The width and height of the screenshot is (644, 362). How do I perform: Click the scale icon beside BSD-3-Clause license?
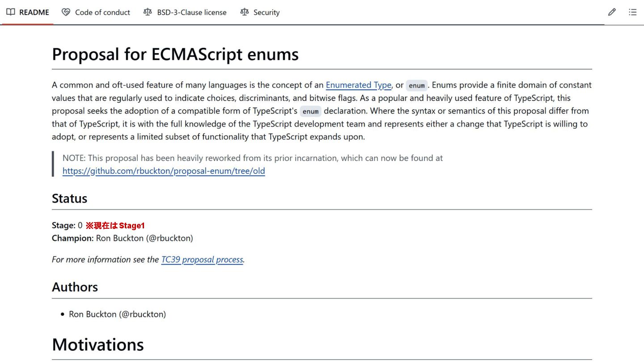(x=148, y=12)
